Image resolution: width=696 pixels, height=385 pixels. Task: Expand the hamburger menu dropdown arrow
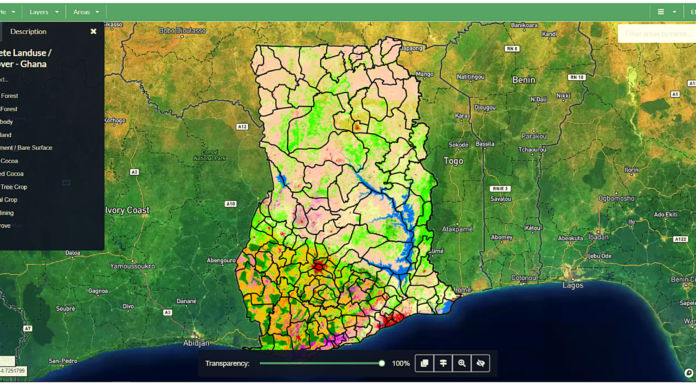674,12
